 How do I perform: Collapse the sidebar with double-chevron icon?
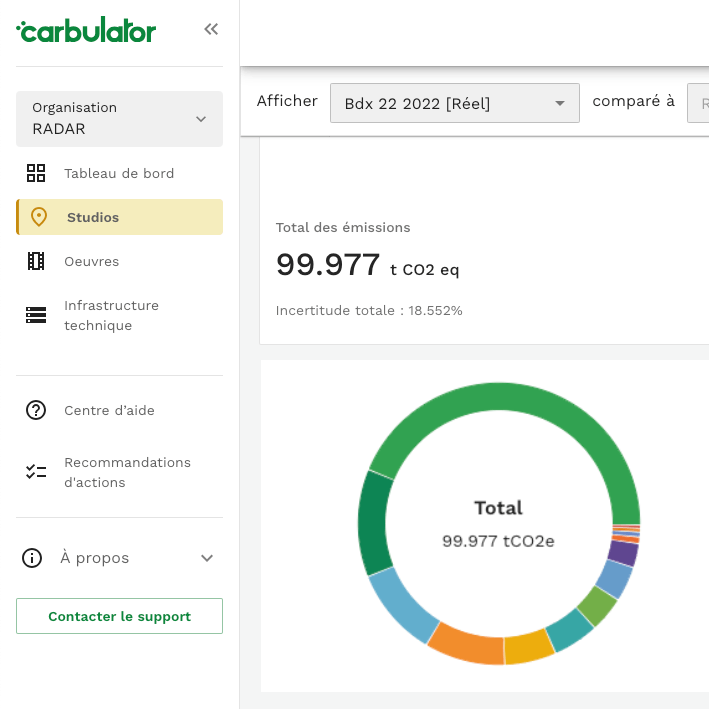[x=211, y=30]
